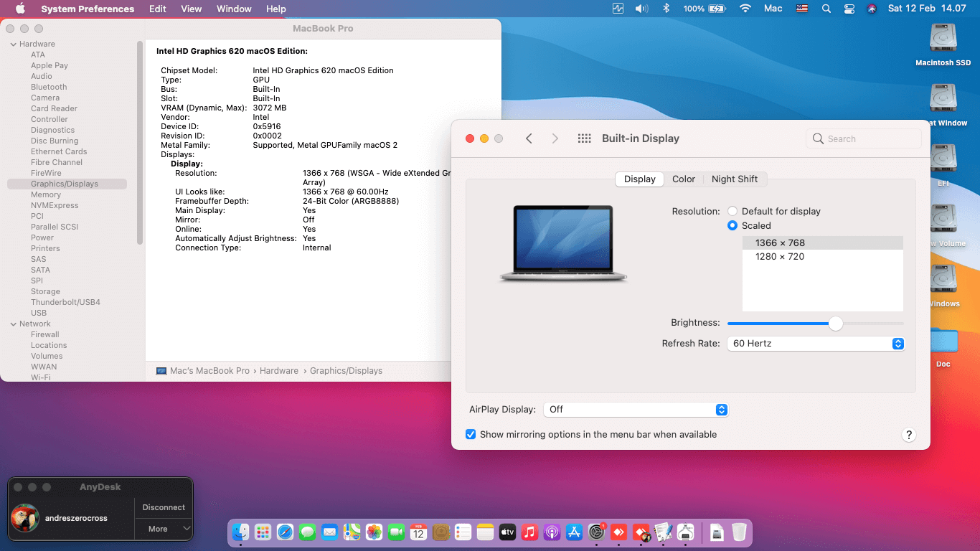
Task: Open Launchpad in the Dock
Action: pos(263,532)
